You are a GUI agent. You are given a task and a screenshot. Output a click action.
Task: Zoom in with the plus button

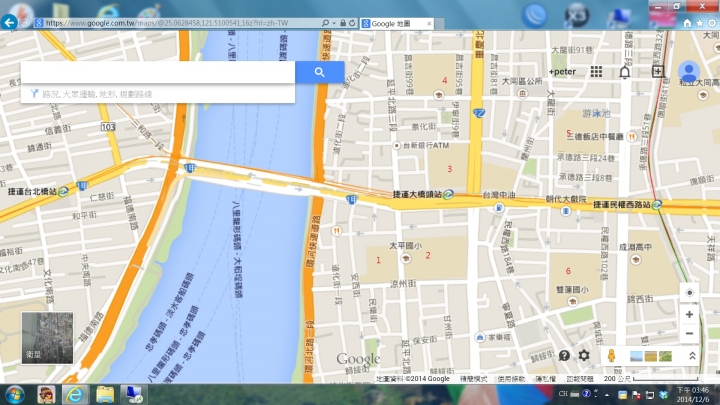pos(689,315)
